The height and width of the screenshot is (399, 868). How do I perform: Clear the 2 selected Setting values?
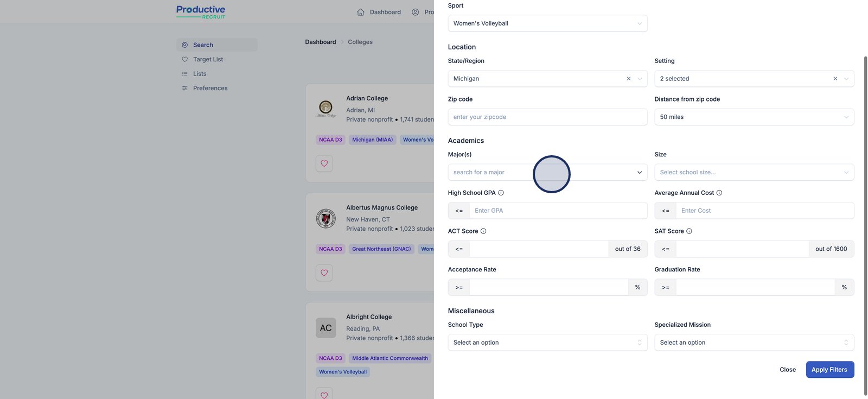835,79
